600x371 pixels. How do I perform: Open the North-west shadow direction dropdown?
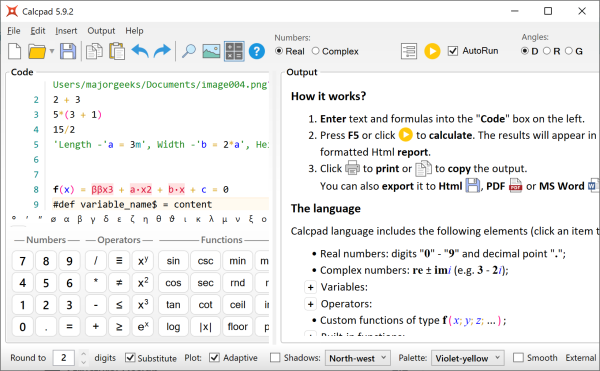357,358
